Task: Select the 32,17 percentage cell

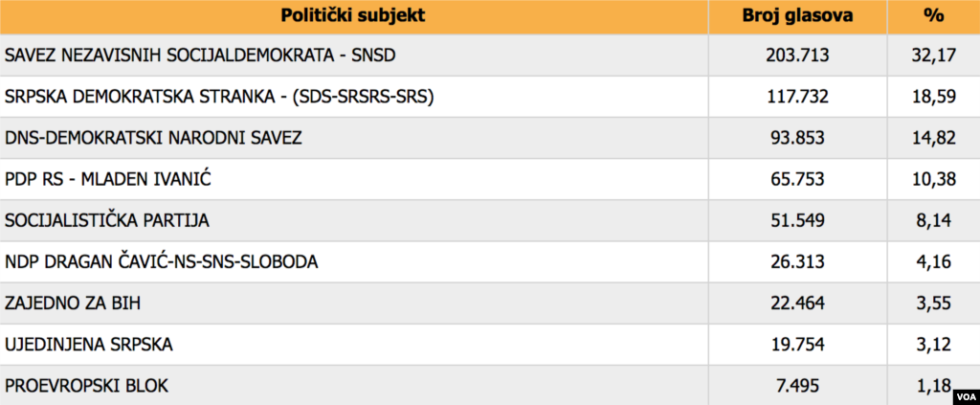Action: [x=934, y=56]
